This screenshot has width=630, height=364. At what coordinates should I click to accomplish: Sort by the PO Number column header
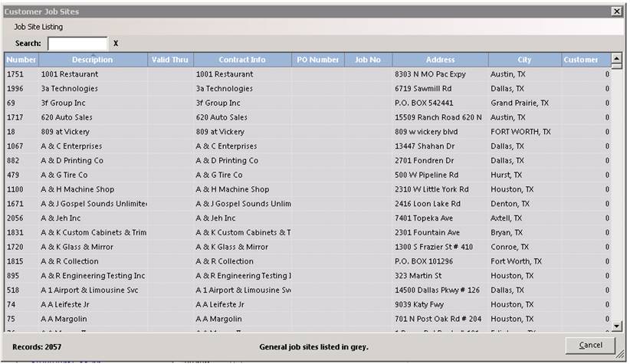pos(317,60)
